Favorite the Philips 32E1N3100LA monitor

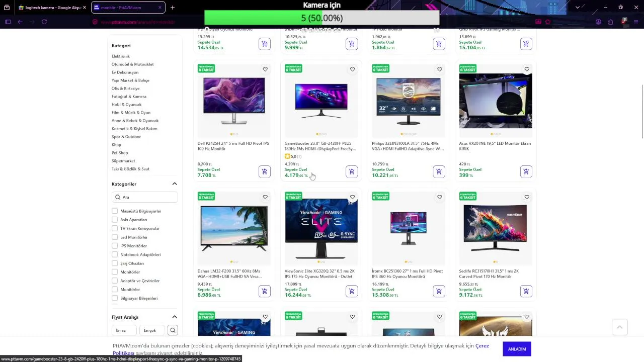(x=439, y=69)
